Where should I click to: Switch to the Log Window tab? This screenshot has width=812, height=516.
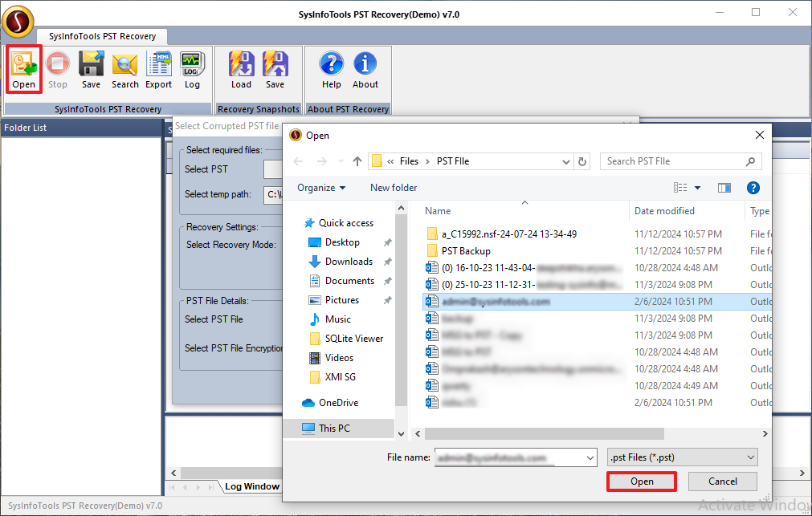(251, 486)
